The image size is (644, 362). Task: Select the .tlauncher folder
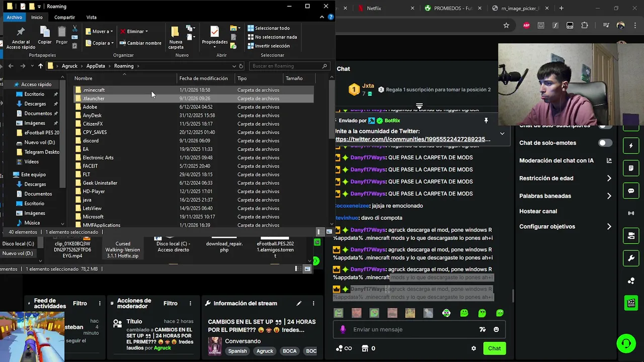coord(194,99)
